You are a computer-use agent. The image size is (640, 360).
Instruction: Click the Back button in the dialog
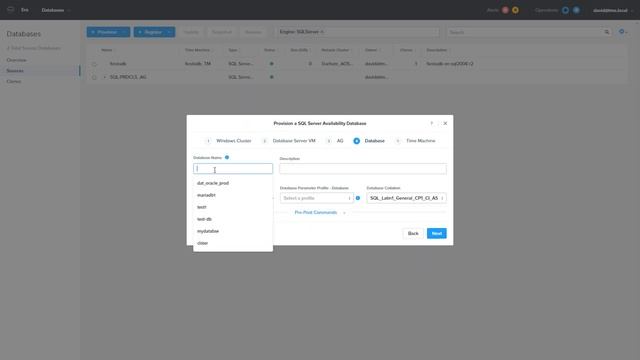413,233
